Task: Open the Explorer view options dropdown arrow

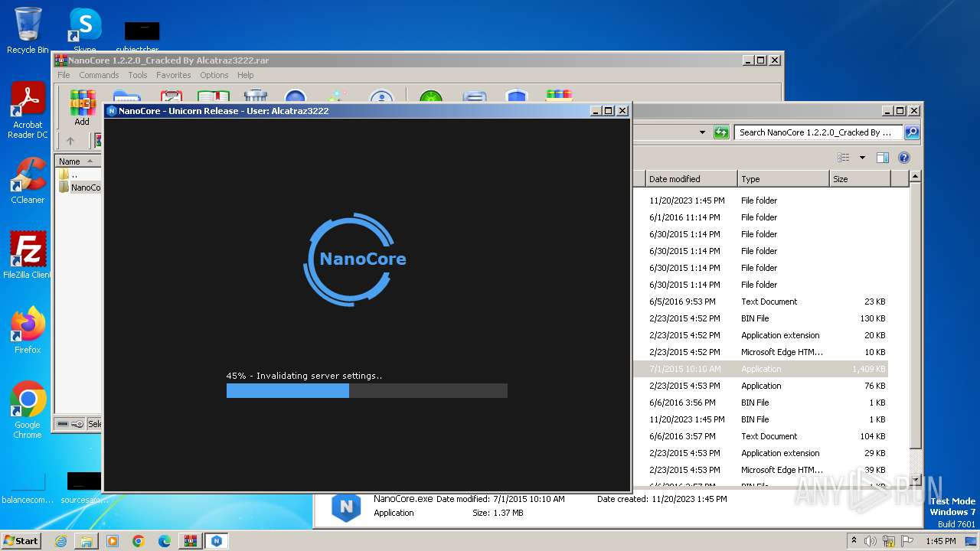Action: [x=861, y=158]
